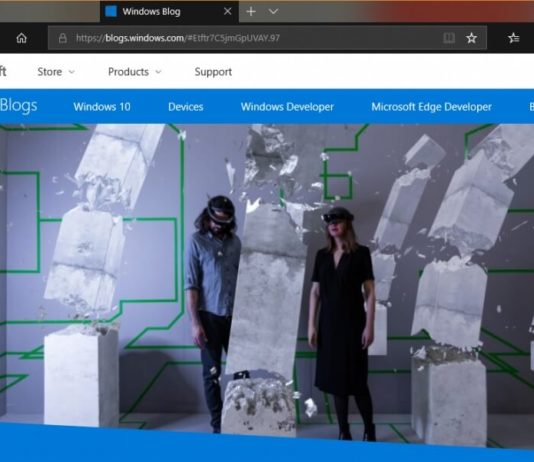Click the padlock site security icon

(63, 38)
